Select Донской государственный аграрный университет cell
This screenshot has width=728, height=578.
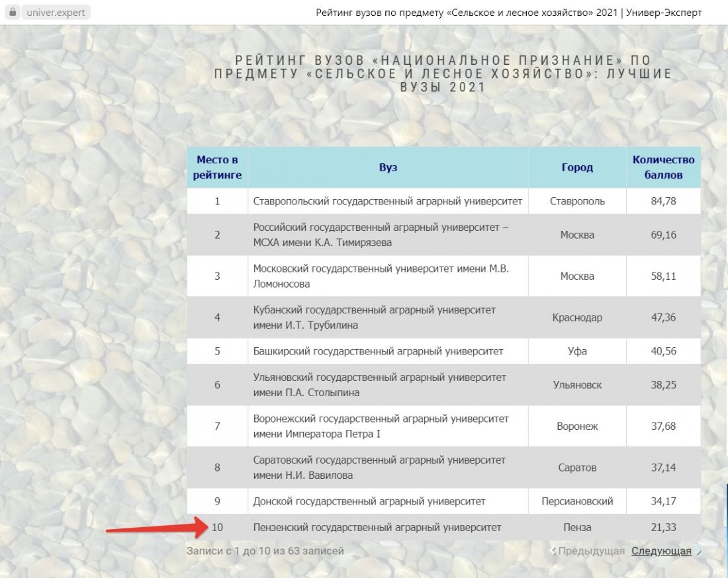pos(388,501)
